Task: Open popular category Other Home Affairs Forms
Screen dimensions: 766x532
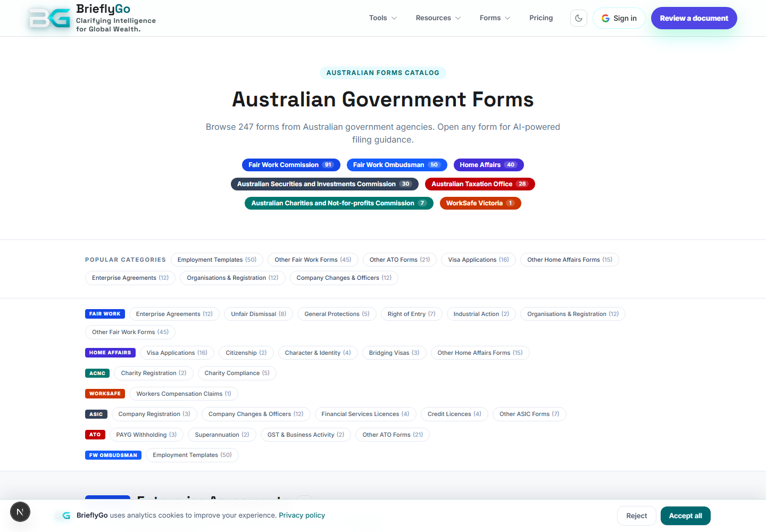Action: pyautogui.click(x=570, y=260)
